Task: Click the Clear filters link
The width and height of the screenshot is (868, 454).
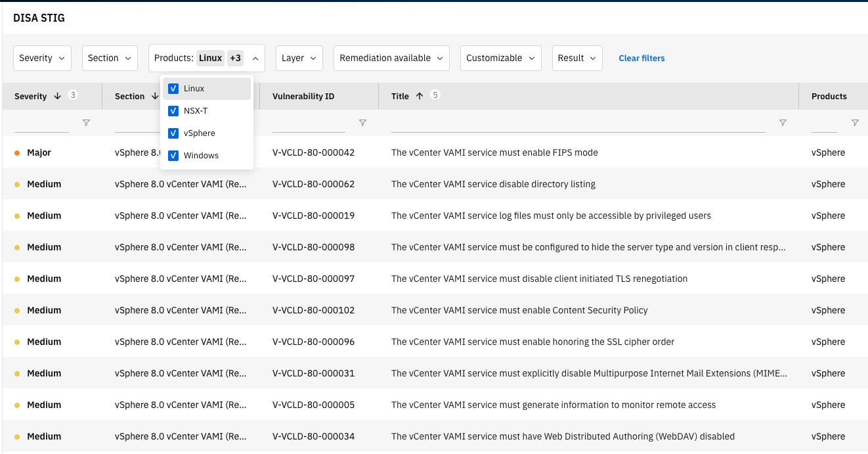Action: [x=641, y=58]
